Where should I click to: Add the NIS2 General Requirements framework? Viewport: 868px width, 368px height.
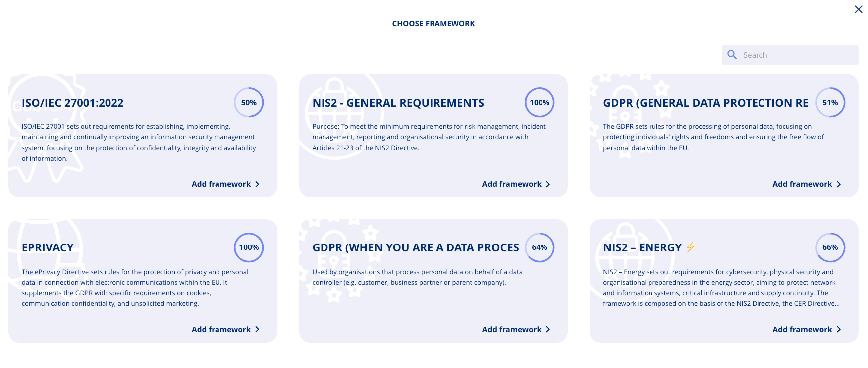(516, 184)
